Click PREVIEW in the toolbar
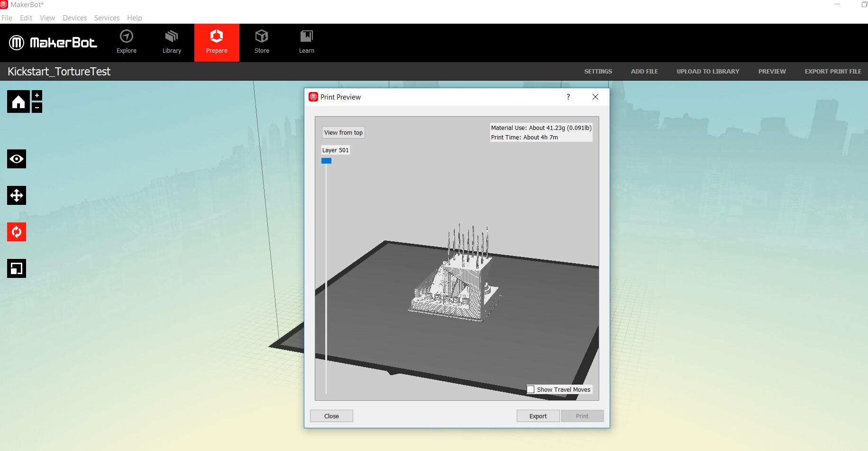The height and width of the screenshot is (451, 868). tap(772, 71)
